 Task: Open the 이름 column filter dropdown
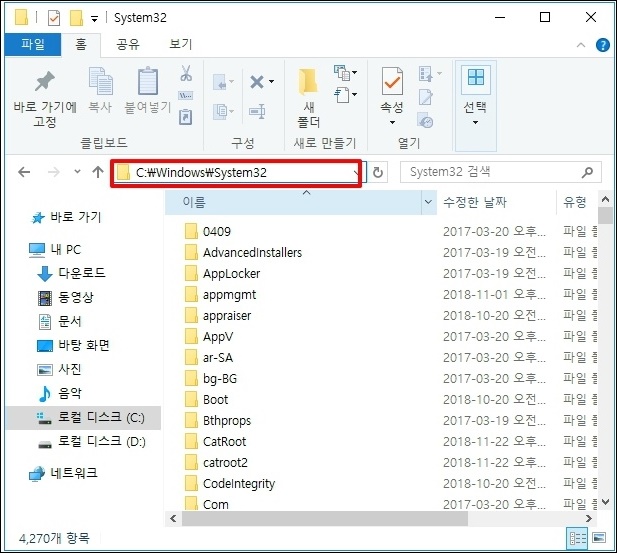[x=428, y=202]
